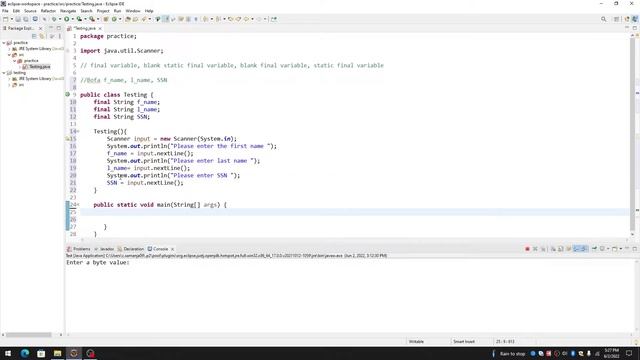The image size is (640, 360).
Task: Click the Debug toolbar icon
Action: point(53,19)
